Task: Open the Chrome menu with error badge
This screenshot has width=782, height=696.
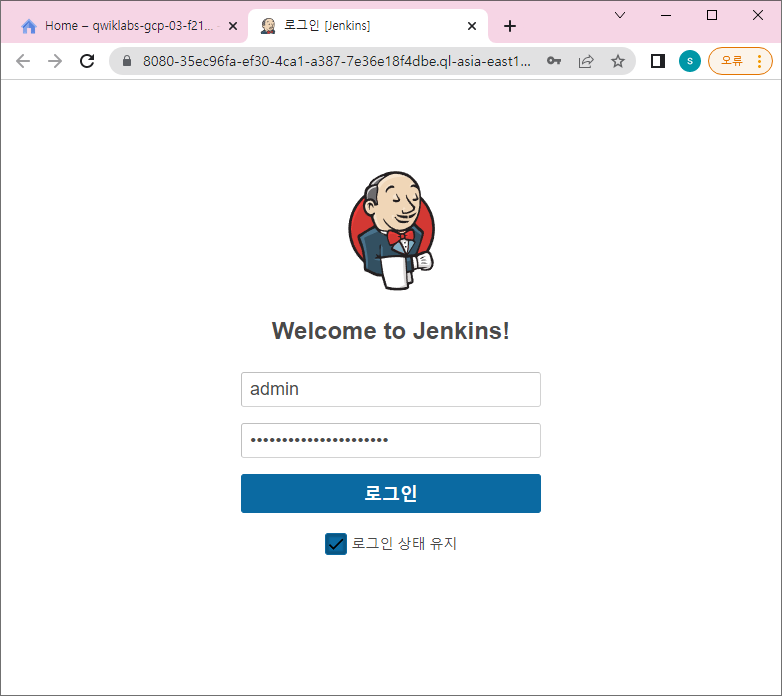Action: tap(740, 61)
